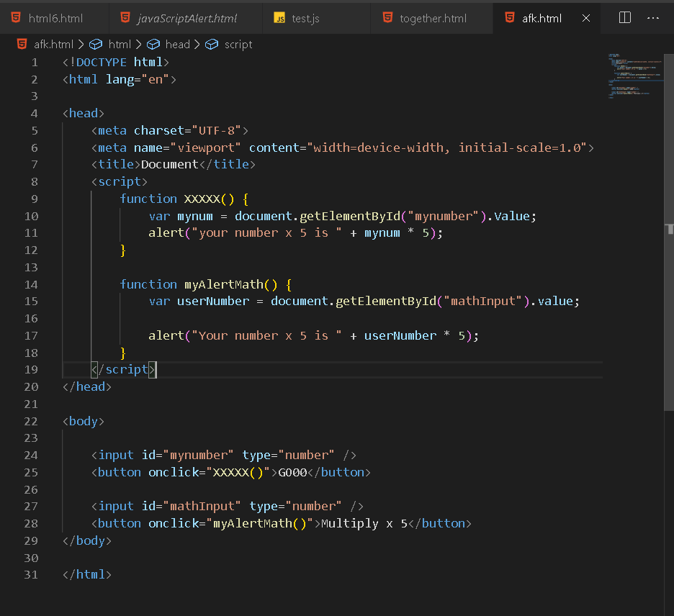Click "UTF-8" in the meta charset line
The image size is (674, 616).
coord(216,130)
